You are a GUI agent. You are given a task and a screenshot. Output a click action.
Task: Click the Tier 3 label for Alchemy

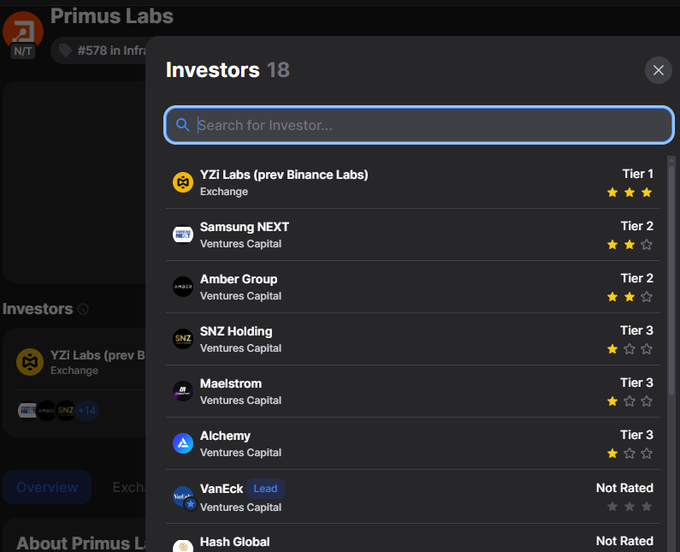(x=637, y=434)
